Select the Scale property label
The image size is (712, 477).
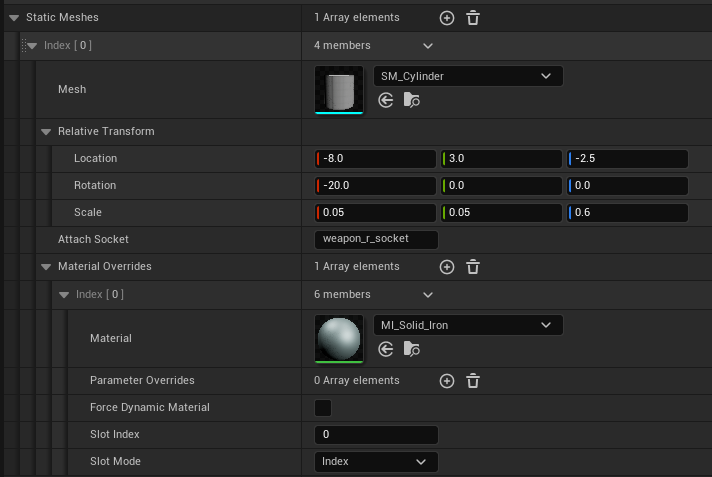pyautogui.click(x=88, y=213)
